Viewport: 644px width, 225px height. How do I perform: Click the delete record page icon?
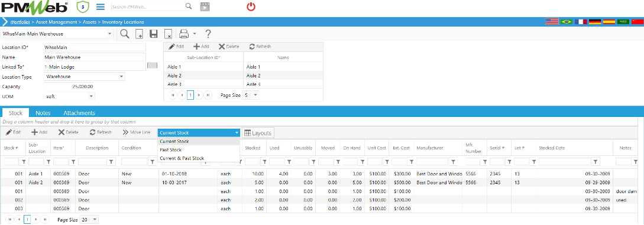click(x=168, y=34)
